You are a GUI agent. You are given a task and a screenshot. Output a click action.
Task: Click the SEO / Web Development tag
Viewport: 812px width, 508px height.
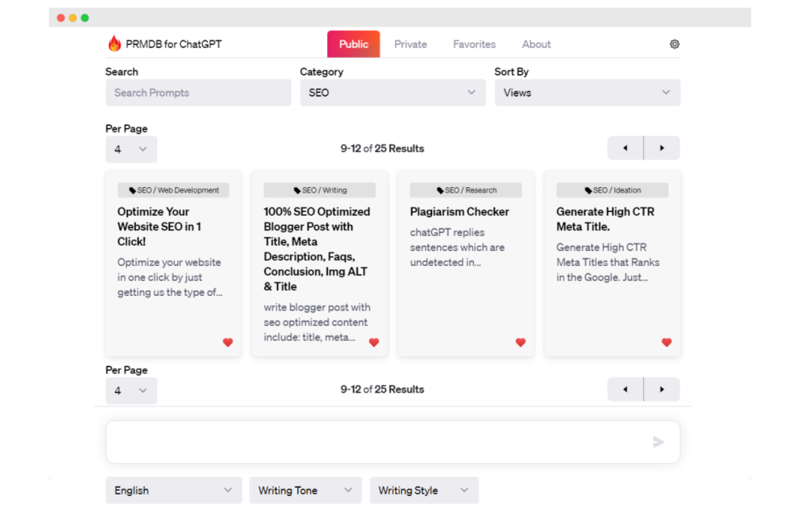(173, 190)
